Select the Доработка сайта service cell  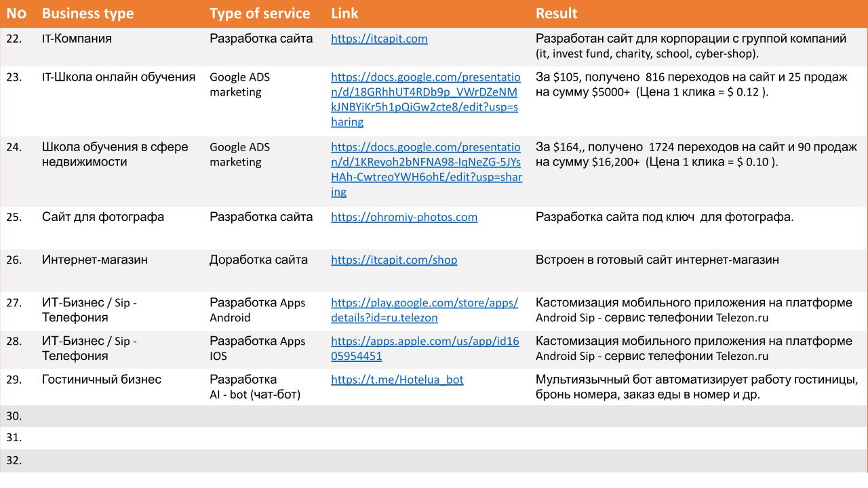click(x=258, y=260)
